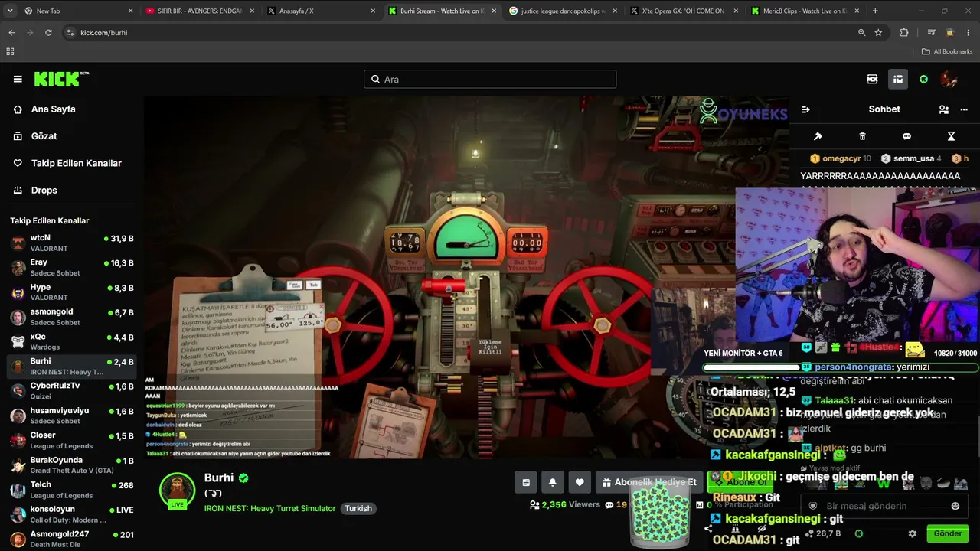Click the bell notification button under stream

553,482
